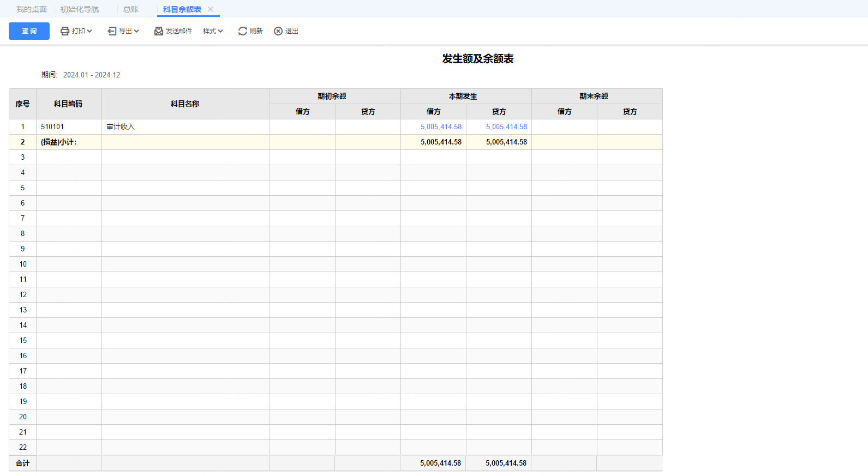Select the (损益)小计 subtotal row

tap(59, 142)
